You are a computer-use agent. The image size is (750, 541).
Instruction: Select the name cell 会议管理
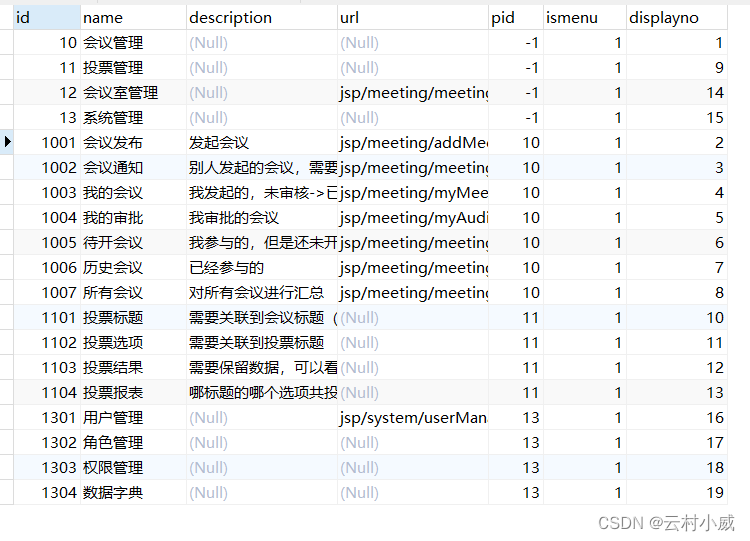click(x=133, y=43)
